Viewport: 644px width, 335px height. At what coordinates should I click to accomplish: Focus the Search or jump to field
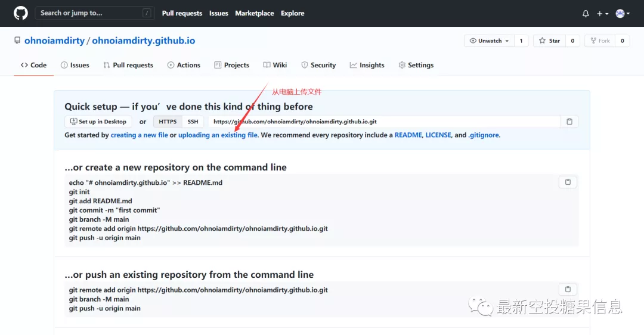pos(95,13)
